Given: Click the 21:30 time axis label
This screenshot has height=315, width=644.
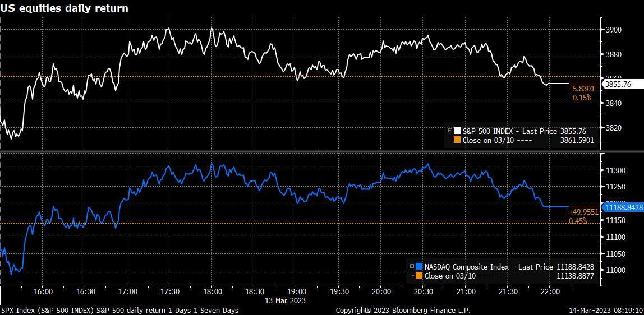Looking at the screenshot, I should pos(508,291).
